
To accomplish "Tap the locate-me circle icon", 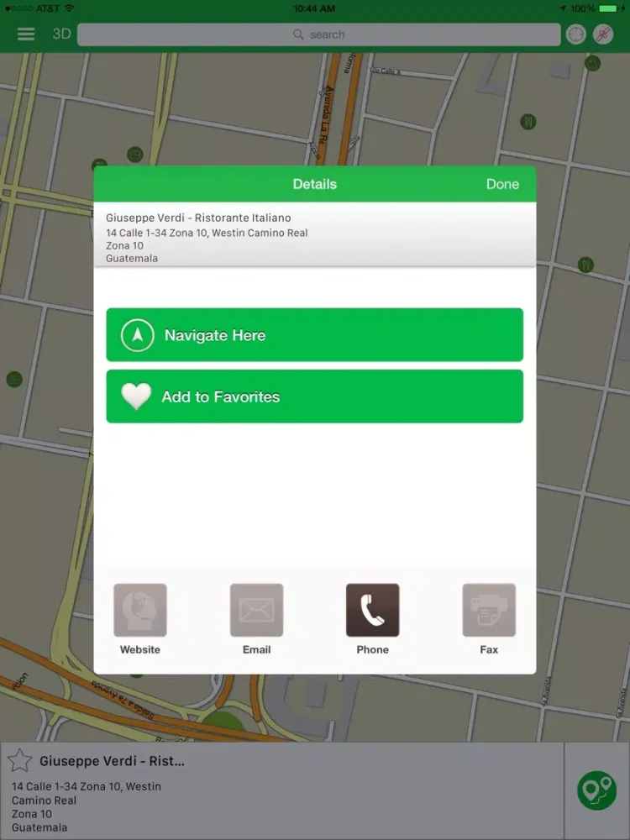I will (x=576, y=34).
